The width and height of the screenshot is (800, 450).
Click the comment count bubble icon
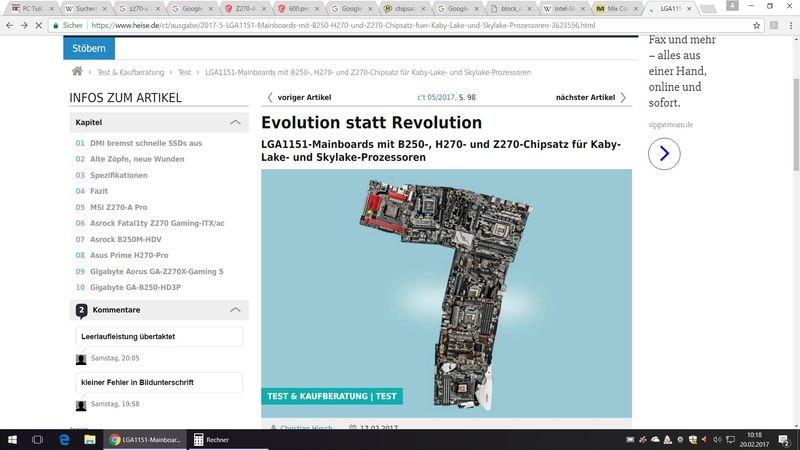(x=81, y=310)
